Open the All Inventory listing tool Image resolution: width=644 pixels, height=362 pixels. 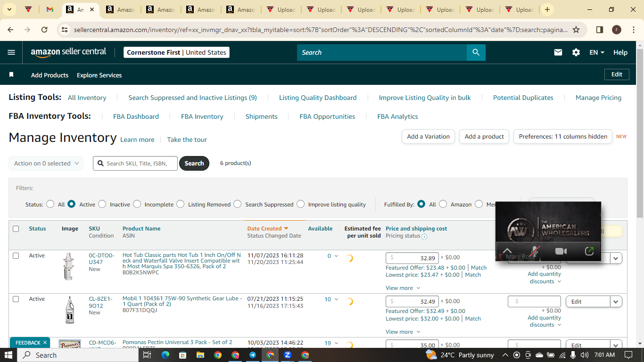[87, 98]
